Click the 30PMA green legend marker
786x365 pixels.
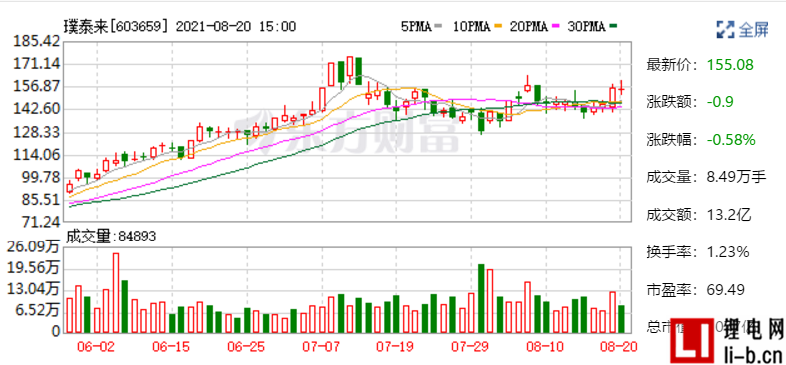[x=613, y=26]
